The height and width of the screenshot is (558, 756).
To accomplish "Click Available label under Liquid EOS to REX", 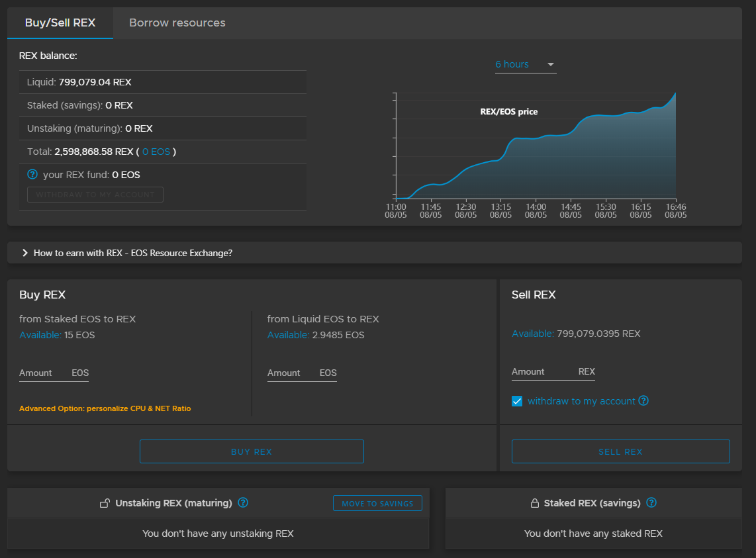I will point(289,335).
